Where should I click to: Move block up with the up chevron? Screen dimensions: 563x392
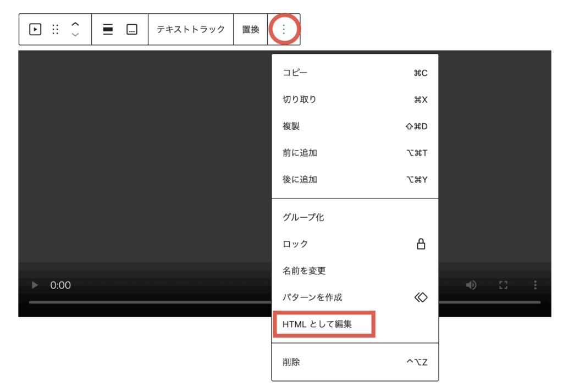[x=75, y=24]
